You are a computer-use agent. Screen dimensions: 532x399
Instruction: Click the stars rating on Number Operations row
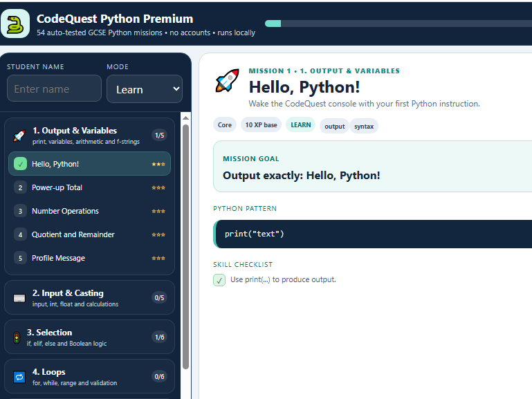(x=158, y=211)
